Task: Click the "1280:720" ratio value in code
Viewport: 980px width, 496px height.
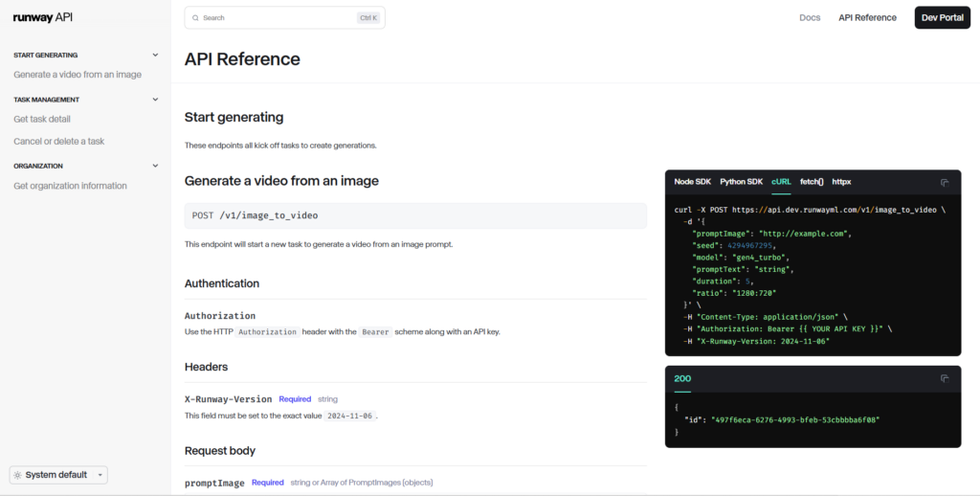Action: pos(754,293)
